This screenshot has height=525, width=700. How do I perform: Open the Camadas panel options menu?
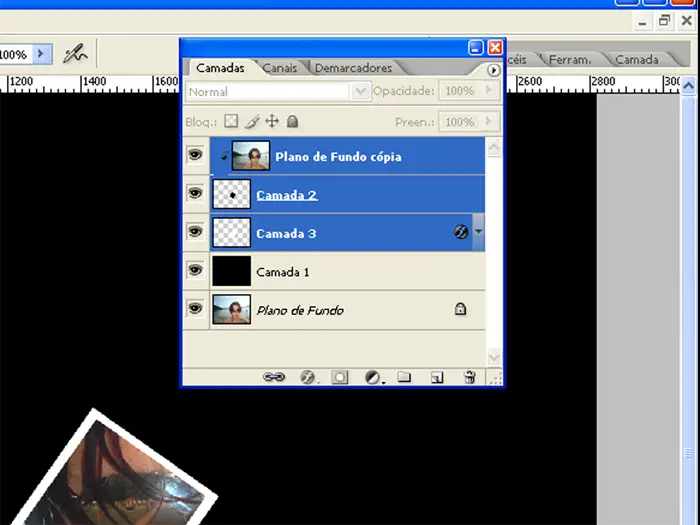pyautogui.click(x=493, y=70)
